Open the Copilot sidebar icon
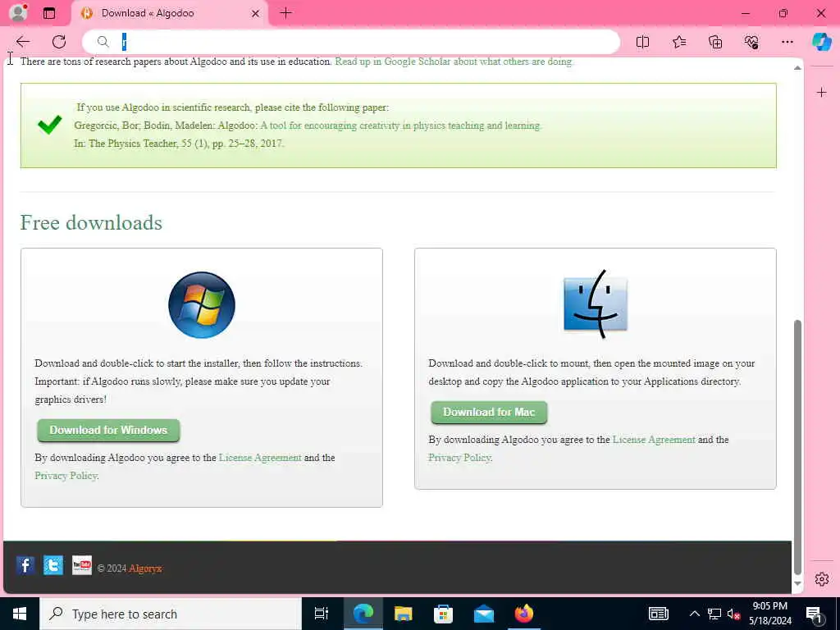 [822, 42]
